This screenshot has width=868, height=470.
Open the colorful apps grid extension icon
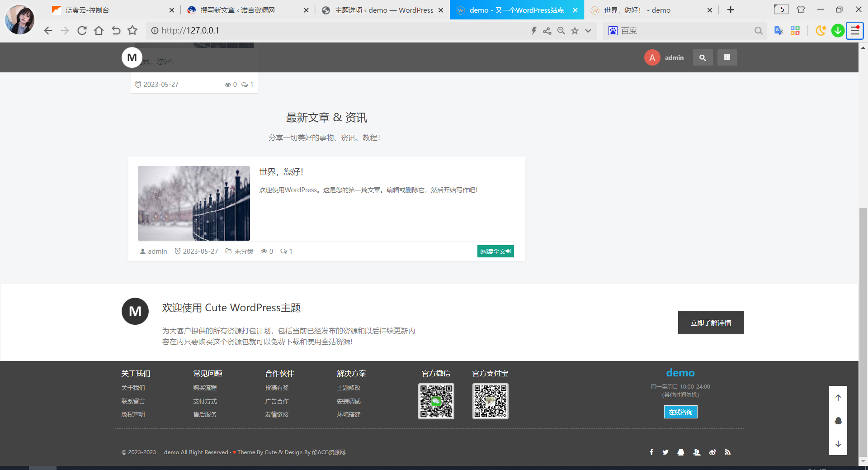coord(795,31)
